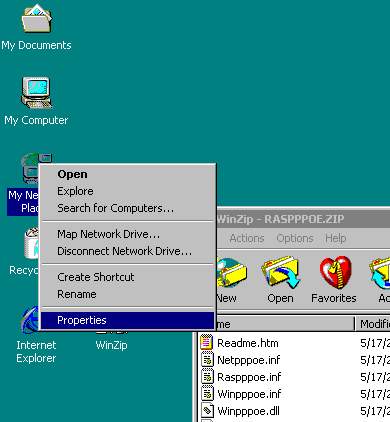Choose Disconnect Network Drive in context menu
Image resolution: width=390 pixels, height=422 pixels.
(x=128, y=251)
